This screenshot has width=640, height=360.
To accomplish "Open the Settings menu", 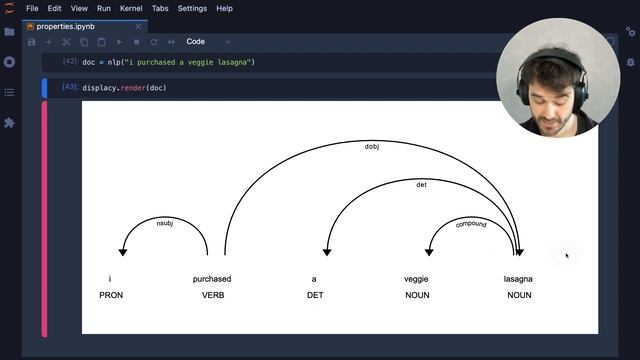I will click(192, 8).
